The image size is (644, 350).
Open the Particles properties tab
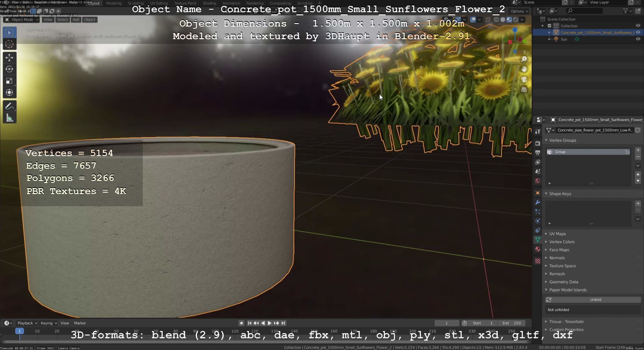(538, 212)
